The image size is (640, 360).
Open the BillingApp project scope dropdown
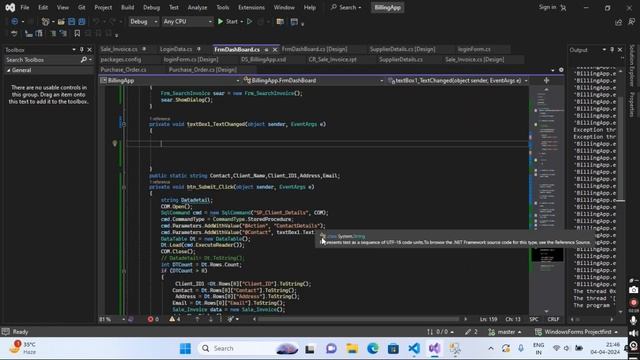point(170,80)
